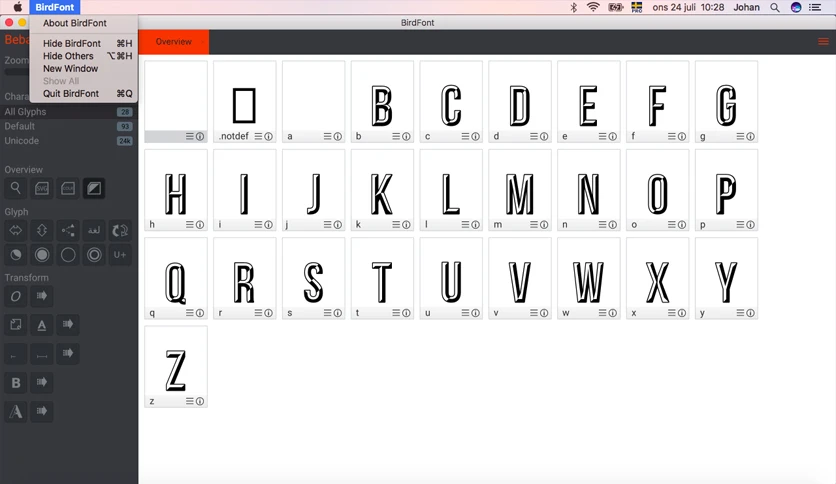Open the BirdFont application menu
836x484 pixels.
point(54,7)
